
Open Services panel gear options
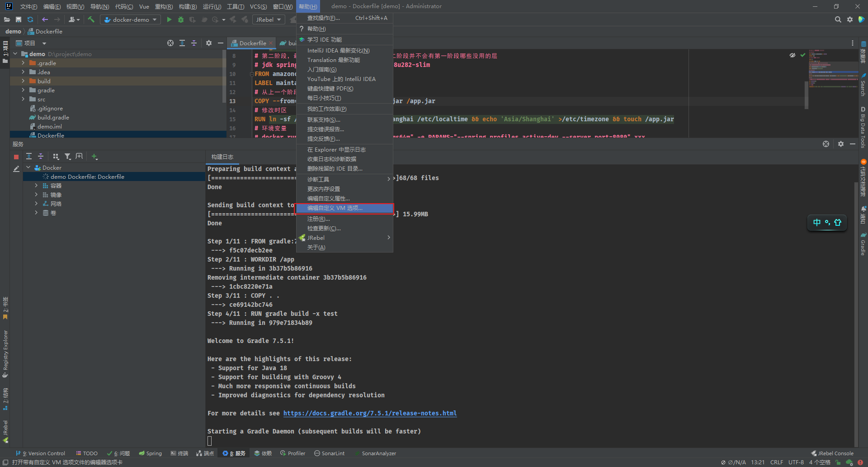pyautogui.click(x=840, y=144)
